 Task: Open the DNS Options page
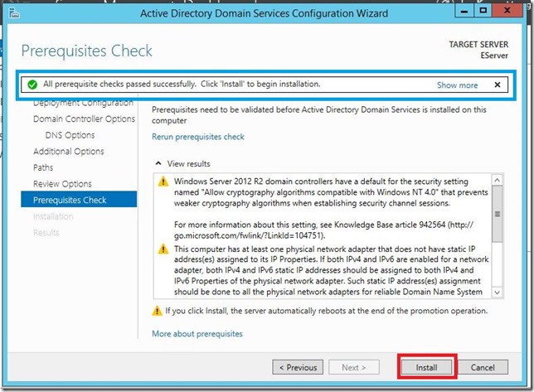70,135
